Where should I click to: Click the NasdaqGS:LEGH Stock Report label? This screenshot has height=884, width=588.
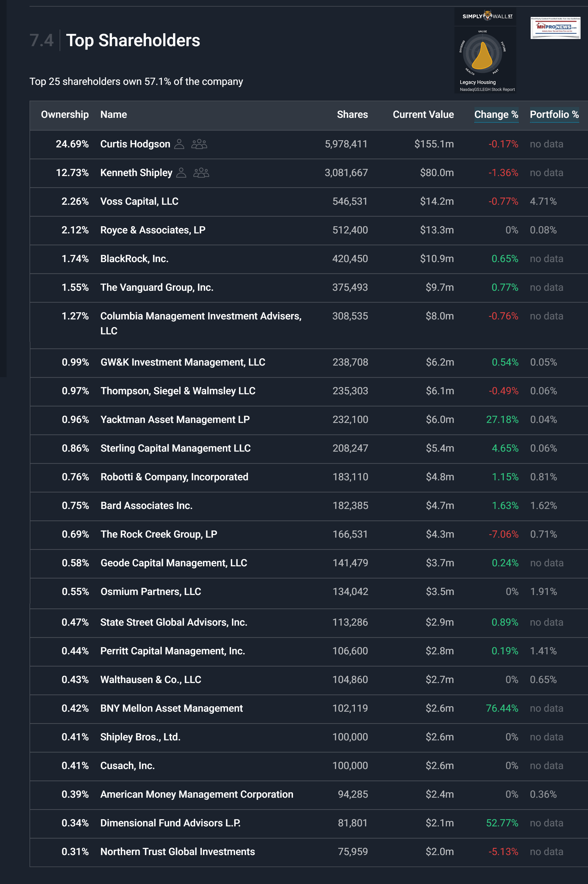point(487,90)
